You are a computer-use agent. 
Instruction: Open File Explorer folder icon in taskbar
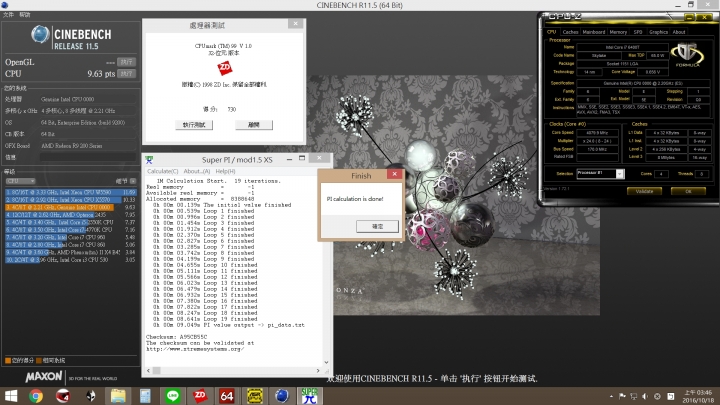[x=118, y=396]
